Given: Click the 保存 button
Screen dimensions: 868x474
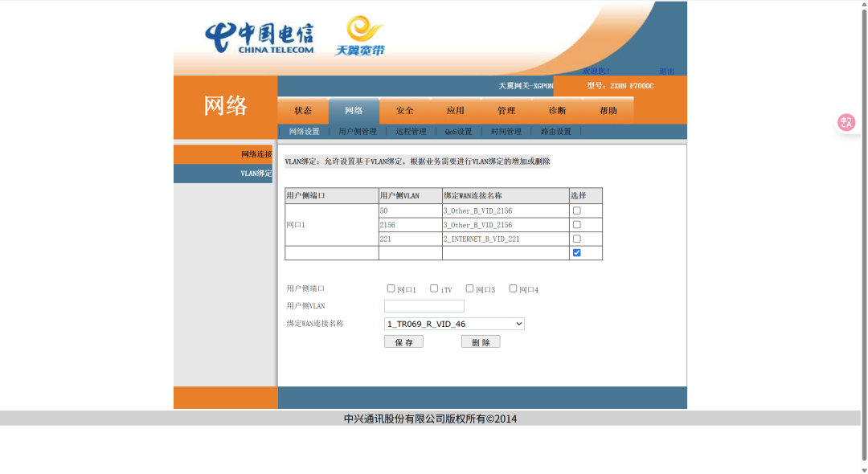Looking at the screenshot, I should click(x=403, y=341).
